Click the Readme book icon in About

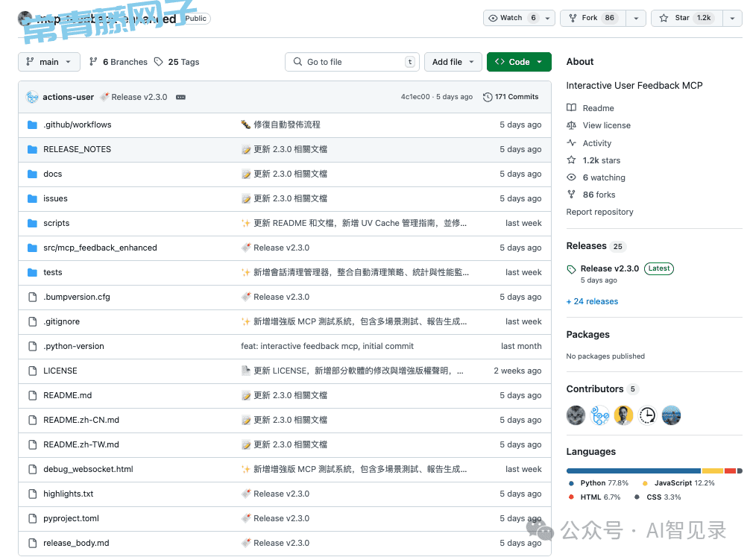click(572, 108)
